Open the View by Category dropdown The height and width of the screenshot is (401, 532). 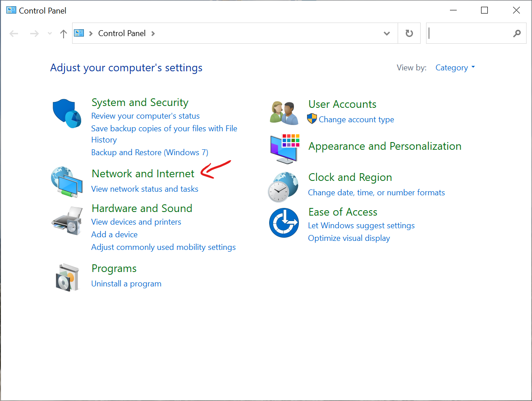(455, 68)
